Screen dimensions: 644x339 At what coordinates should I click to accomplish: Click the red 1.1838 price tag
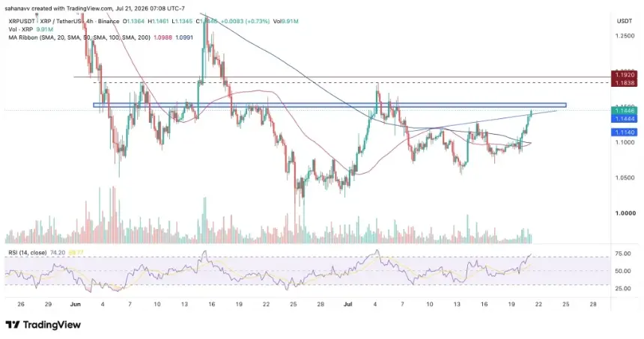click(625, 83)
